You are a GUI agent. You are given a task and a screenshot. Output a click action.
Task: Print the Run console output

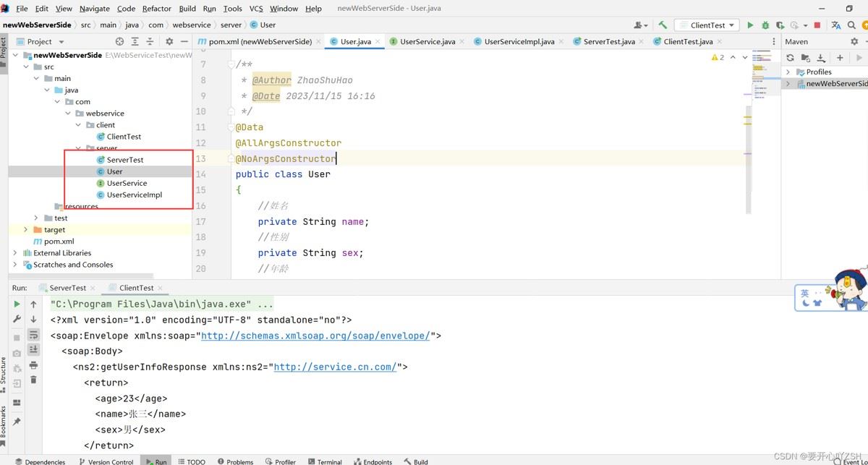point(33,365)
